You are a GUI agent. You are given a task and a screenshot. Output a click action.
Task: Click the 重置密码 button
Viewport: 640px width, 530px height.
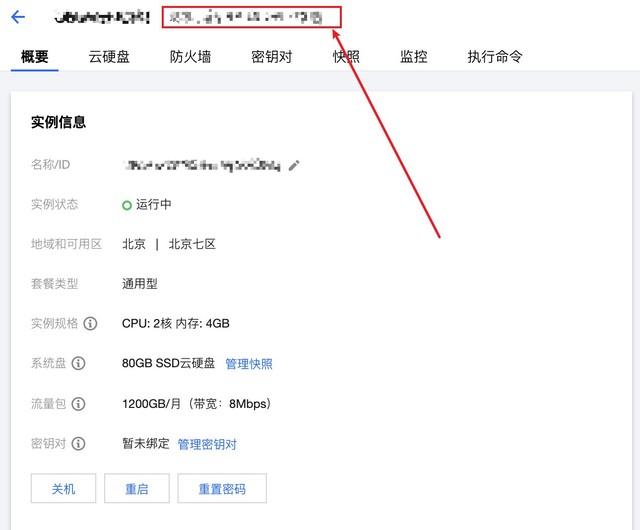pos(222,489)
